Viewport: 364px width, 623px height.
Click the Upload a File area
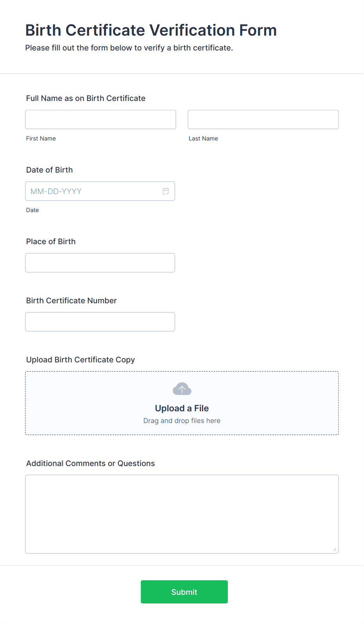182,408
